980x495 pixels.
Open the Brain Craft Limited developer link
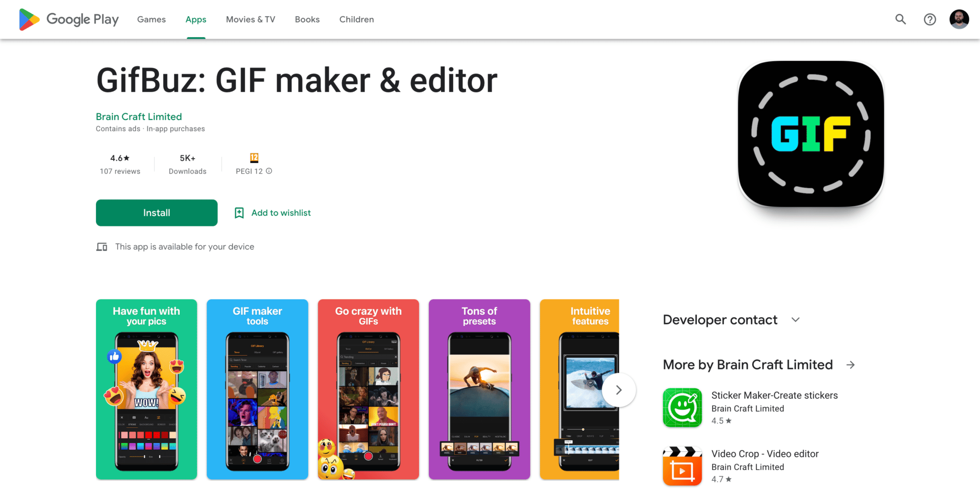[139, 117]
